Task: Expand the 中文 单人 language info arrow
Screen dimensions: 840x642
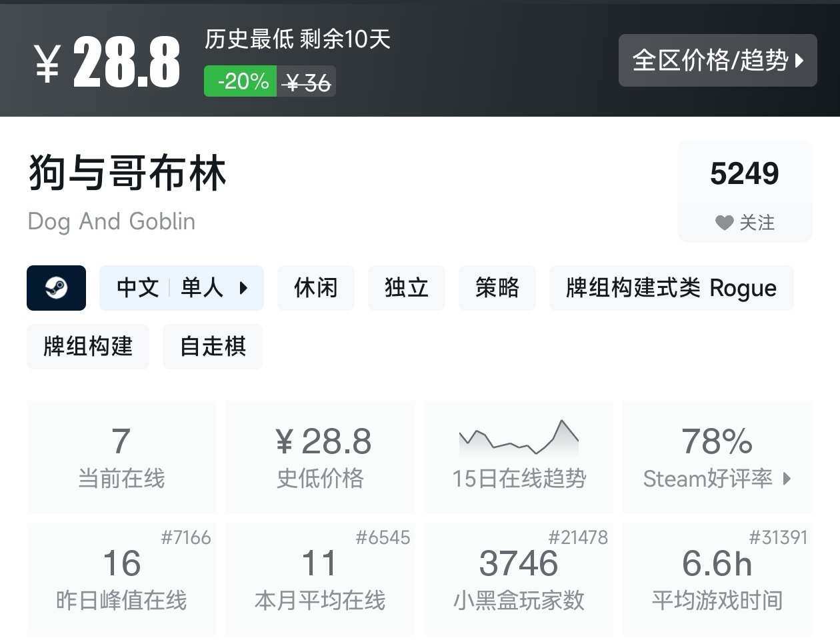Action: click(x=243, y=288)
